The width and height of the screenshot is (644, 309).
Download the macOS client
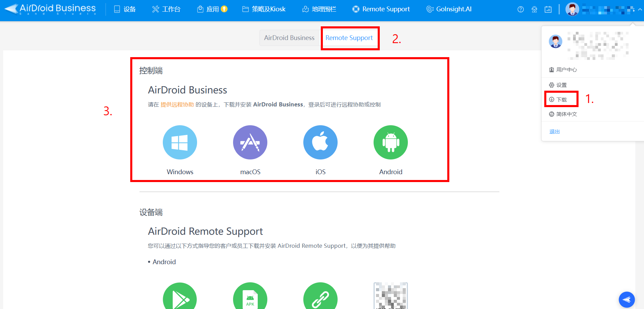[x=250, y=142]
